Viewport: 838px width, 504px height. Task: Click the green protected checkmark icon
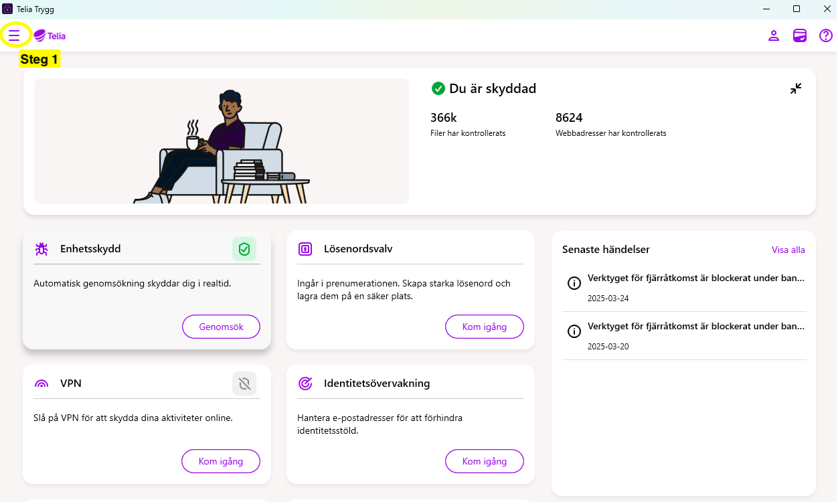[438, 88]
